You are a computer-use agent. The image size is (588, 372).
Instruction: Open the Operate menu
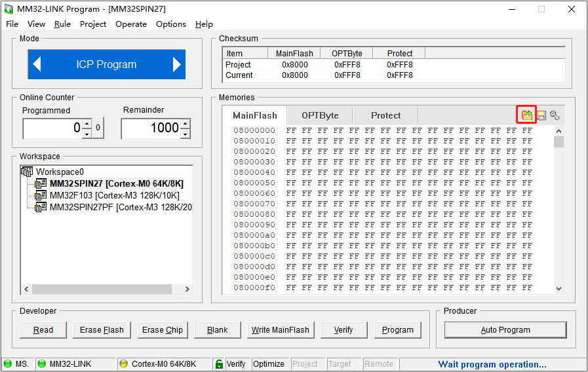[x=131, y=24]
